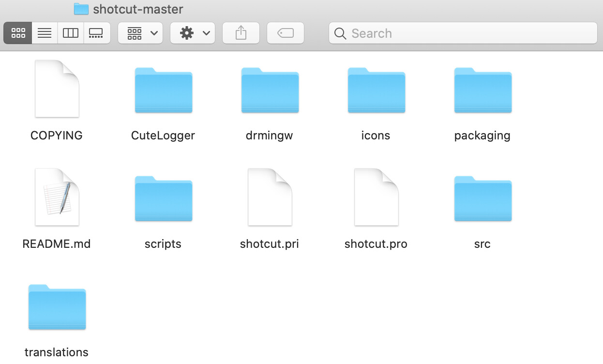Click the shotcut-master title folder icon
Image resolution: width=603 pixels, height=364 pixels.
[81, 9]
